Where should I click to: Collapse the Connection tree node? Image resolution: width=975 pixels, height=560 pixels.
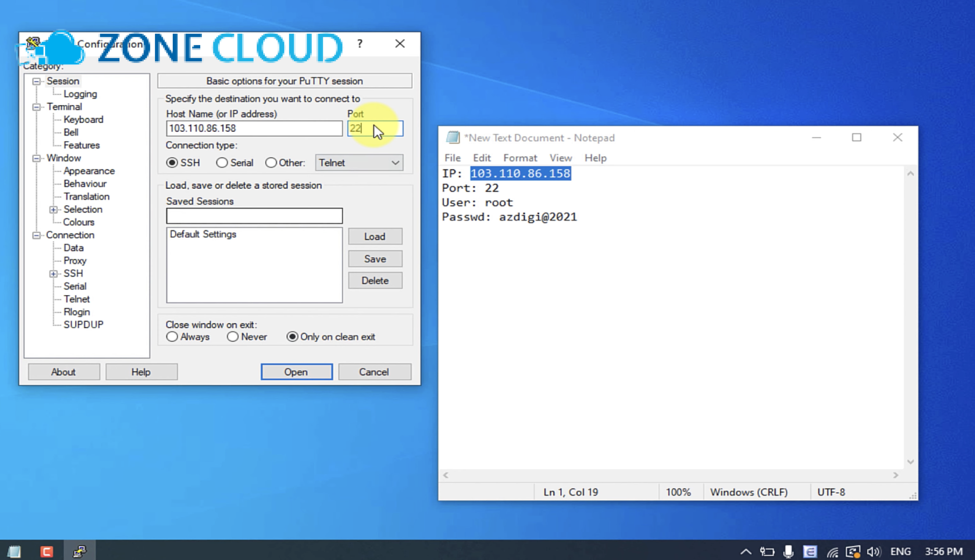point(37,235)
